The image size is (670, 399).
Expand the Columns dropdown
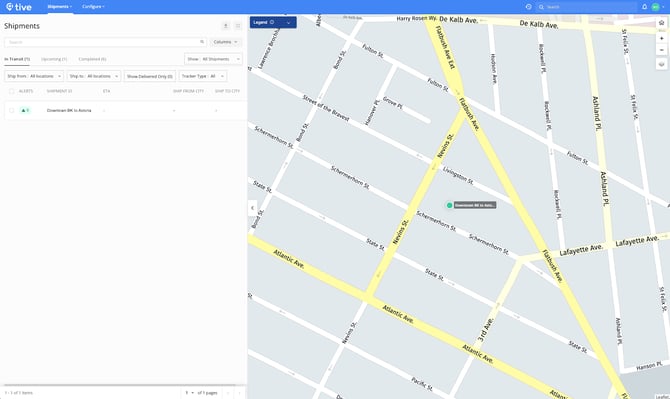(226, 42)
